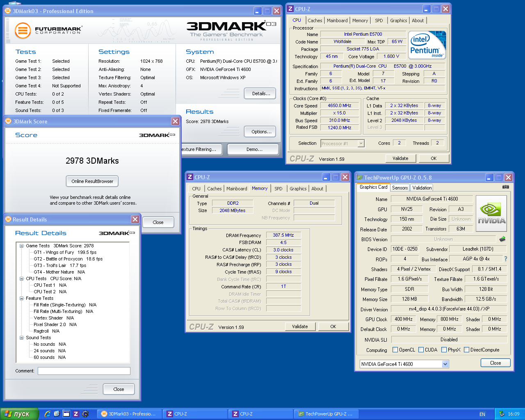Open CPU tab in CPU-Z memory window
The height and width of the screenshot is (420, 525).
[x=196, y=189]
